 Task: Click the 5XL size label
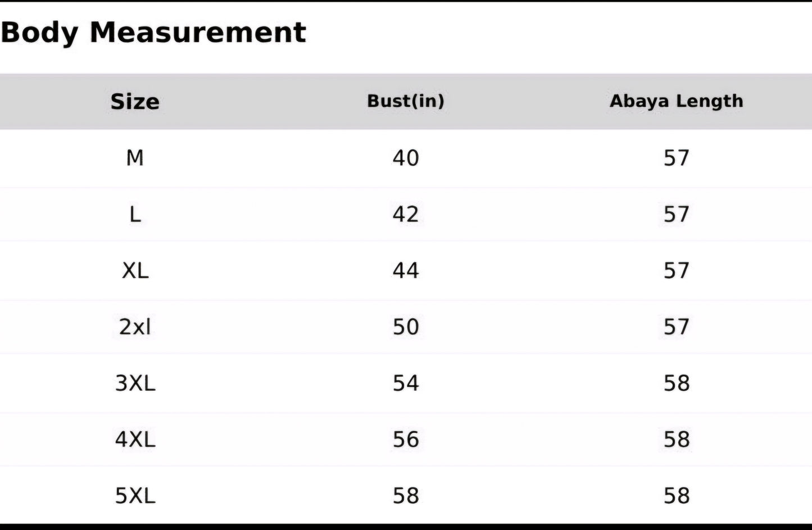point(135,495)
